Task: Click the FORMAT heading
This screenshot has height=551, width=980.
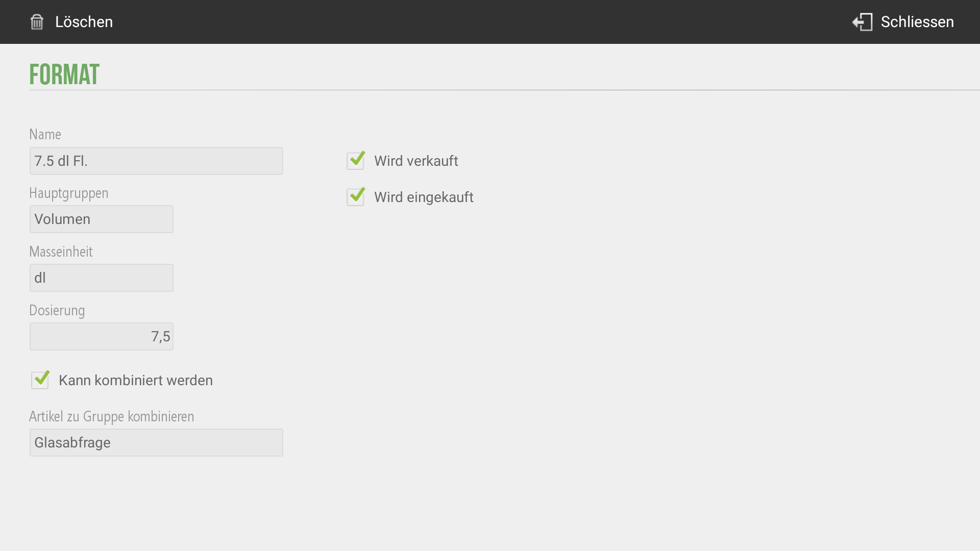Action: tap(64, 74)
